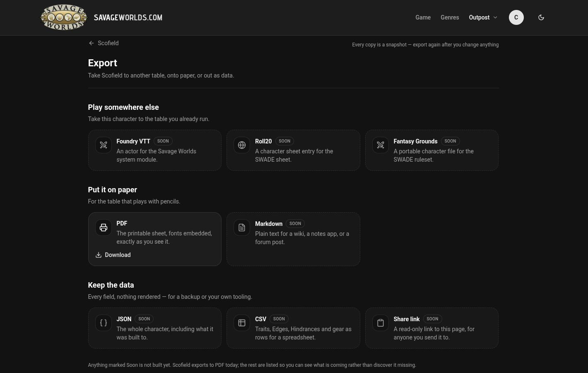Click the Fantasy Grounds swords icon

pos(381,145)
